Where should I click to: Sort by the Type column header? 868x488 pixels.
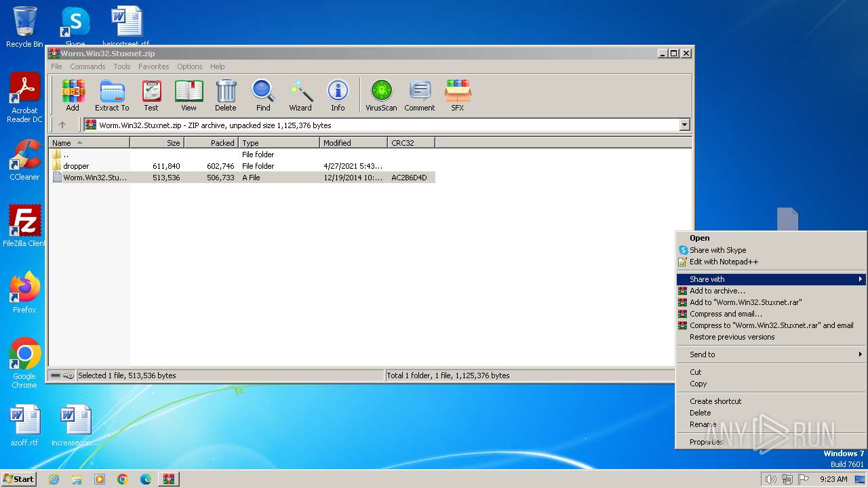click(279, 143)
